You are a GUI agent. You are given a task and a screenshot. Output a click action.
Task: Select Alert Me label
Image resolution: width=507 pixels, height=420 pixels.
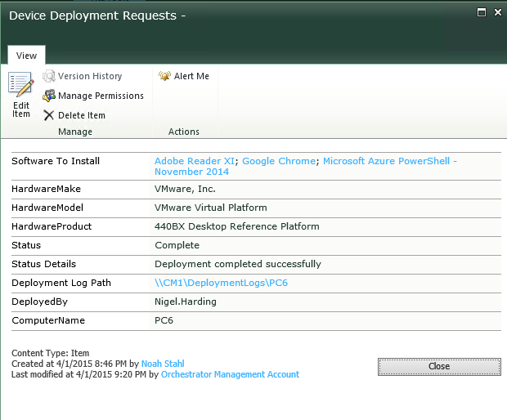click(x=191, y=76)
